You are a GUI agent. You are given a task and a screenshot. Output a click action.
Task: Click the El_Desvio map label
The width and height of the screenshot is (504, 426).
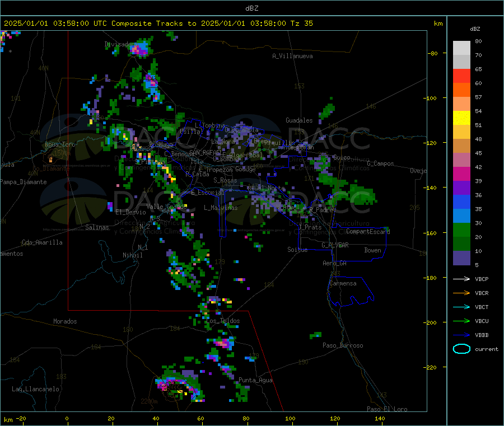click(x=131, y=212)
